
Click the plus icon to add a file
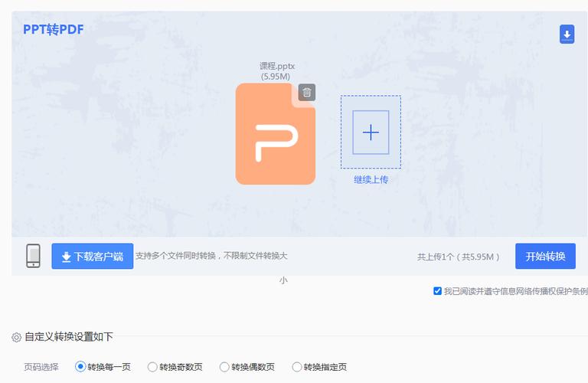pyautogui.click(x=371, y=133)
